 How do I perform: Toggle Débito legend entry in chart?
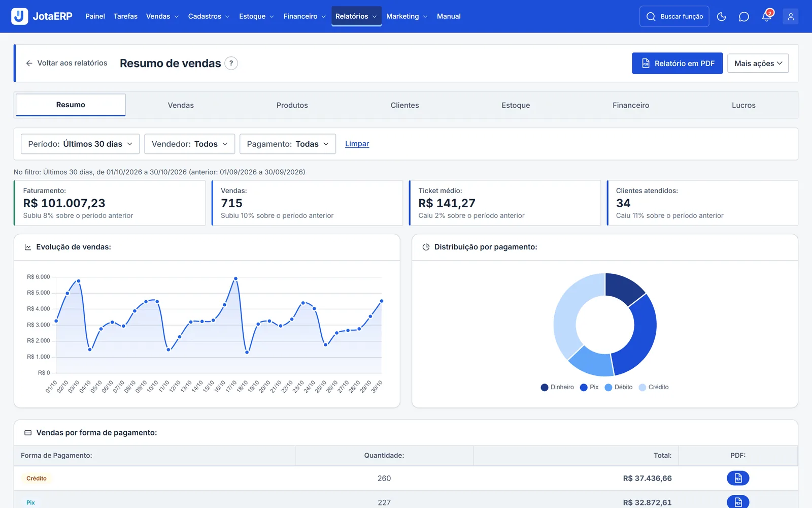click(x=619, y=387)
